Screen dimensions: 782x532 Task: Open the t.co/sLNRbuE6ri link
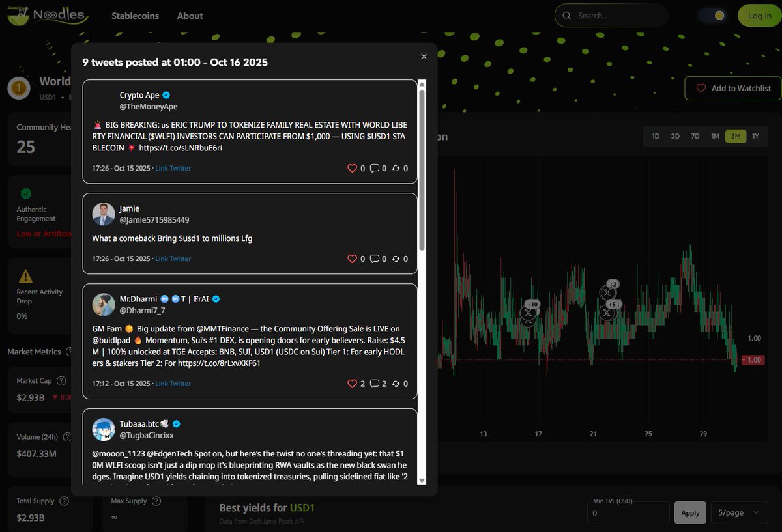click(181, 148)
